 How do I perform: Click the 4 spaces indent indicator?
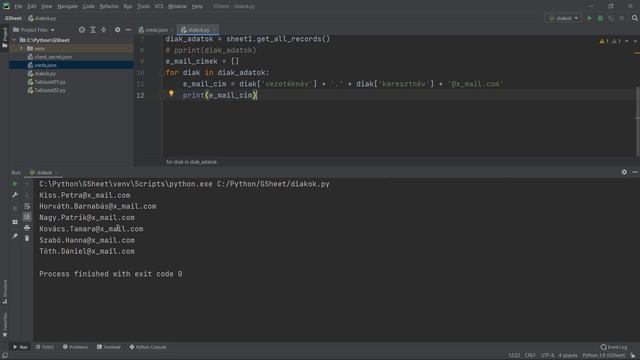[568, 356]
